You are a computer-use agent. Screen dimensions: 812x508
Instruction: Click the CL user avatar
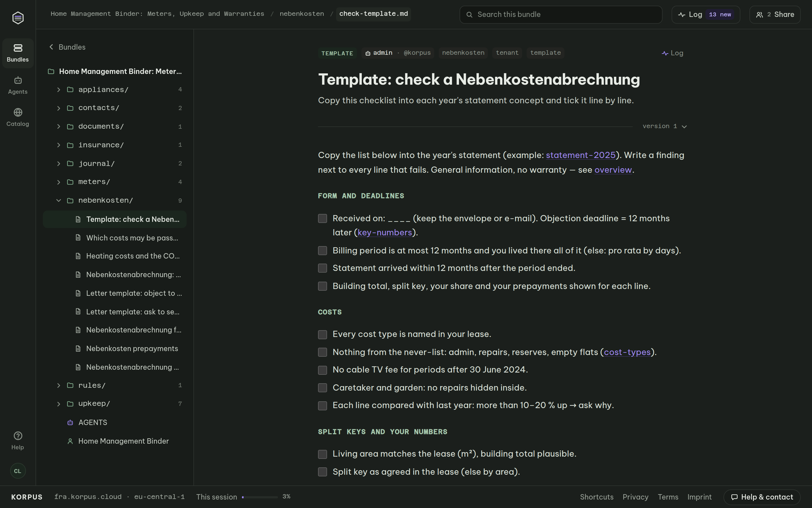click(18, 471)
